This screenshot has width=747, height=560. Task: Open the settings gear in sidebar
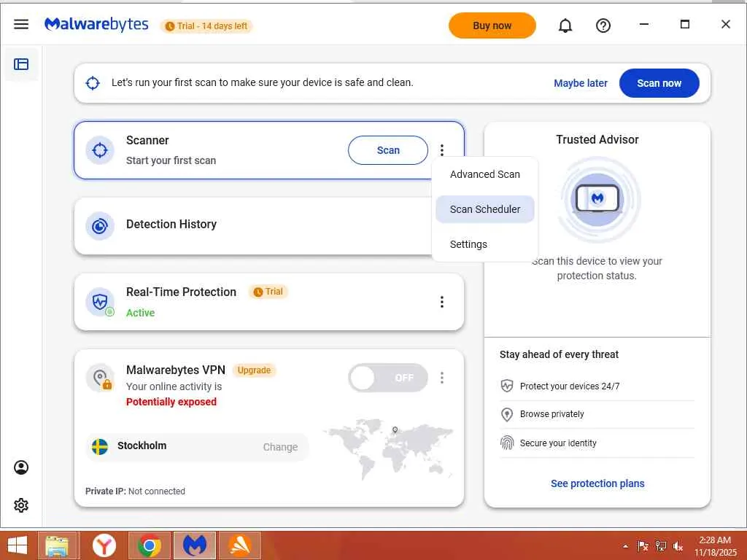(x=21, y=505)
